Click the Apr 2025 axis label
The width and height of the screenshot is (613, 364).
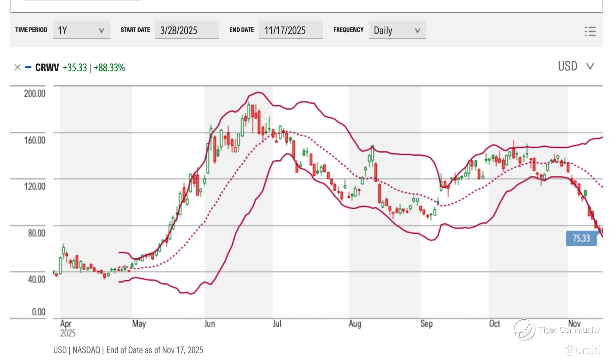pos(67,328)
